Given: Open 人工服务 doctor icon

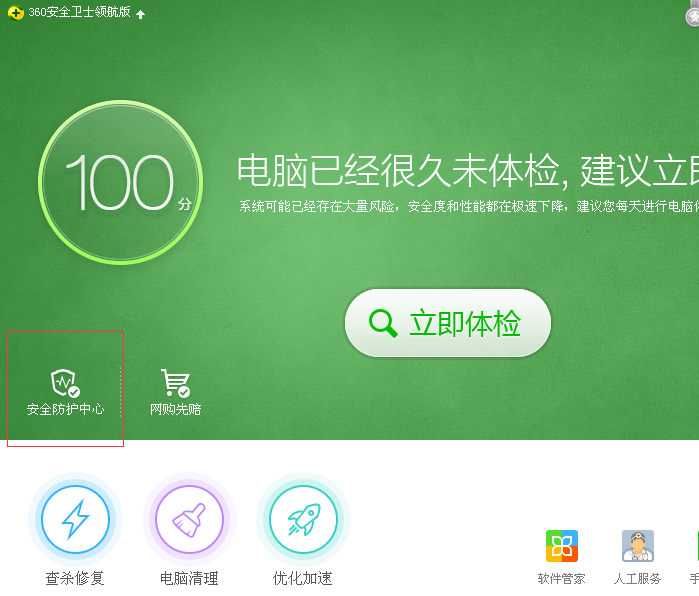Looking at the screenshot, I should point(638,546).
